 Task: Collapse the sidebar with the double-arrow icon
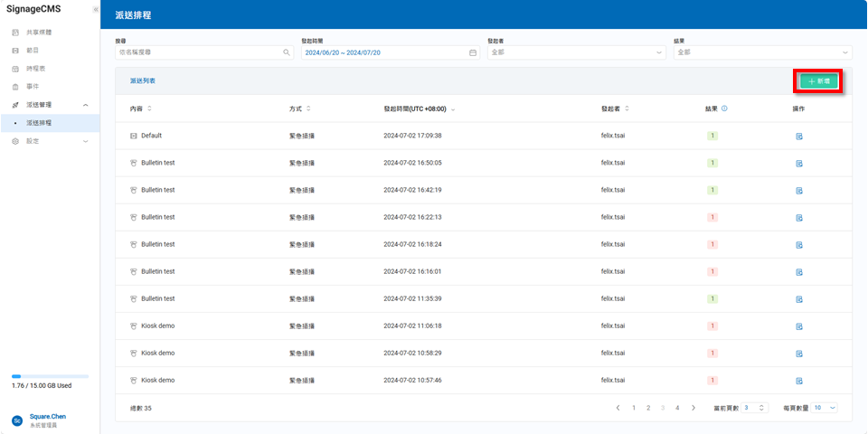click(x=96, y=9)
